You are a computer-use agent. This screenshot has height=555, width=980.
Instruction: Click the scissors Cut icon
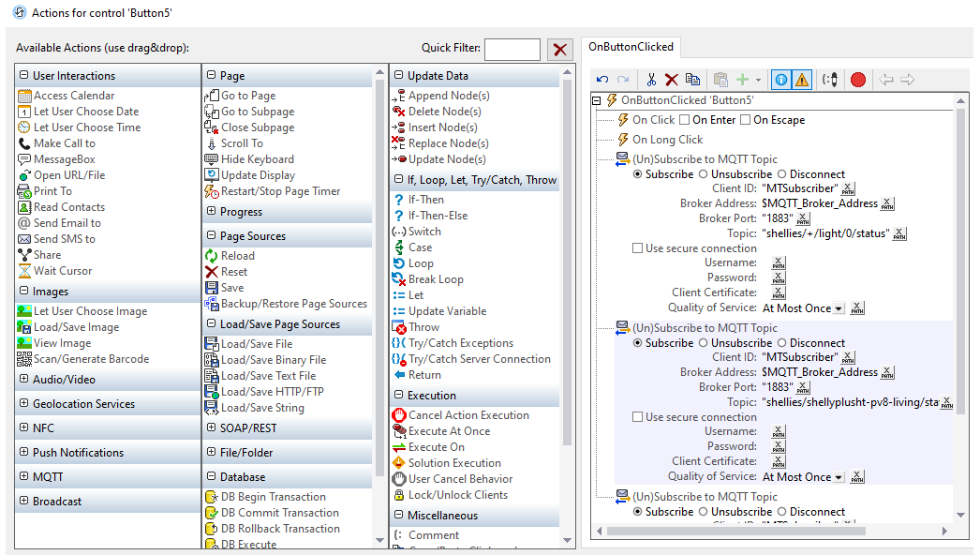(651, 80)
